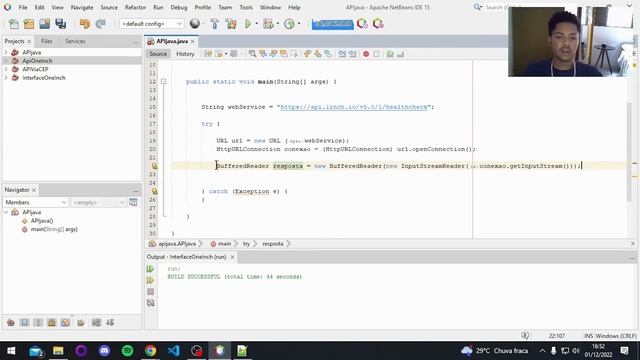
Task: Click the Build Project hammer icon
Action: point(215,24)
